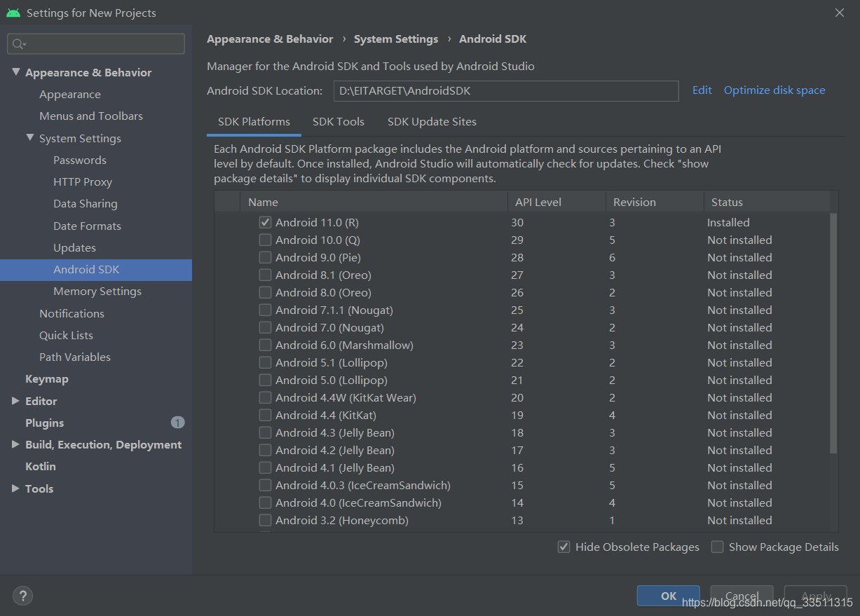Expand Build, Execution, Deployment arrow

[15, 444]
